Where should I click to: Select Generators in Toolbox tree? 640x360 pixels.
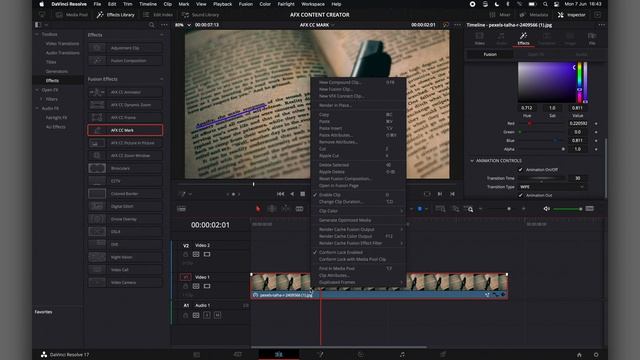coord(57,71)
